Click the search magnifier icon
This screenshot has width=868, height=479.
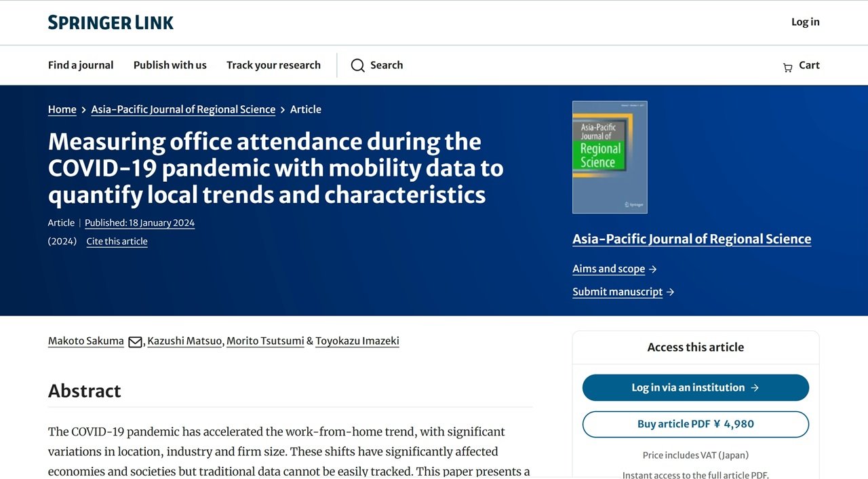click(x=357, y=65)
